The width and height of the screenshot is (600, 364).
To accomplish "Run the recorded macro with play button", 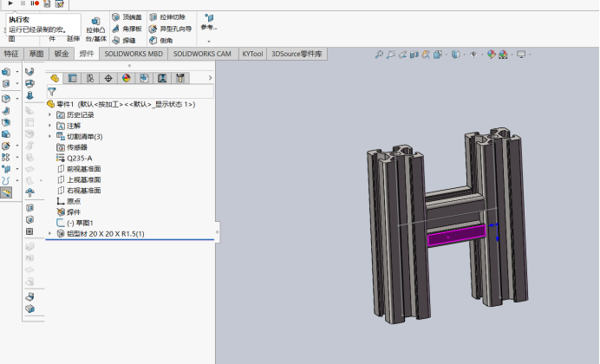I will click(x=10, y=3).
